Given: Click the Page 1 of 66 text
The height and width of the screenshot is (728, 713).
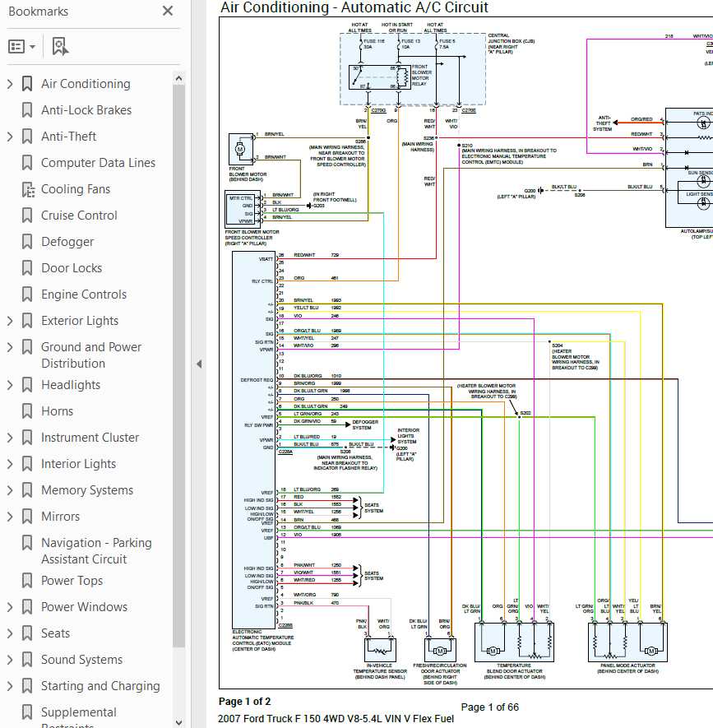Looking at the screenshot, I should pyautogui.click(x=489, y=707).
